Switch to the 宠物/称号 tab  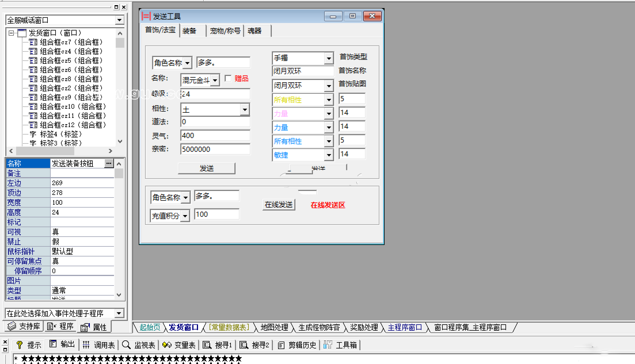coord(225,31)
